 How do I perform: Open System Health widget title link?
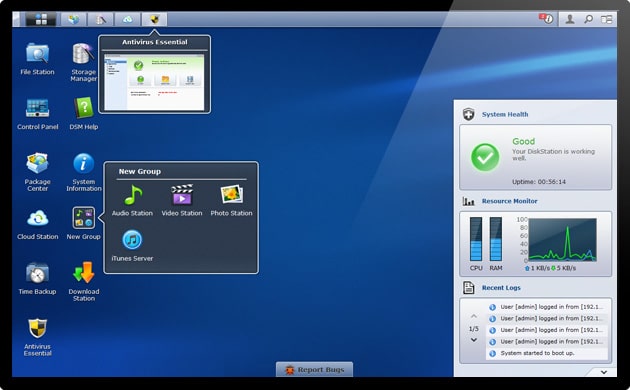(505, 114)
